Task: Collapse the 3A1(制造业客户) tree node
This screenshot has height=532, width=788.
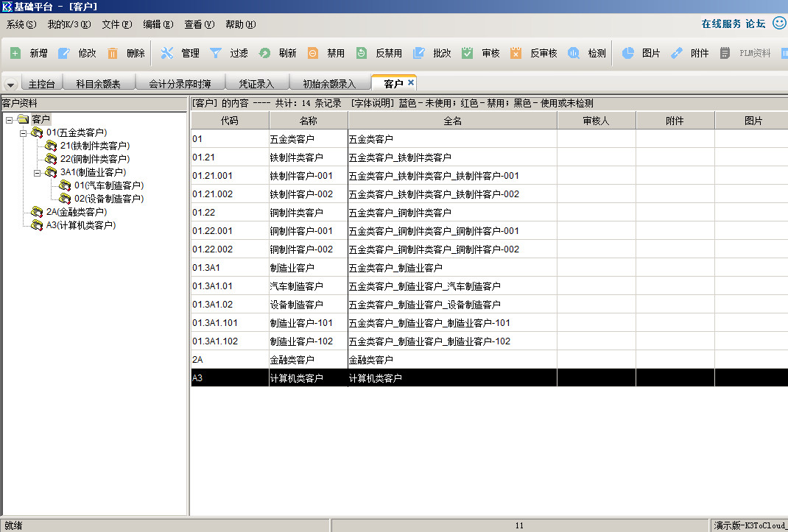Action: (37, 172)
